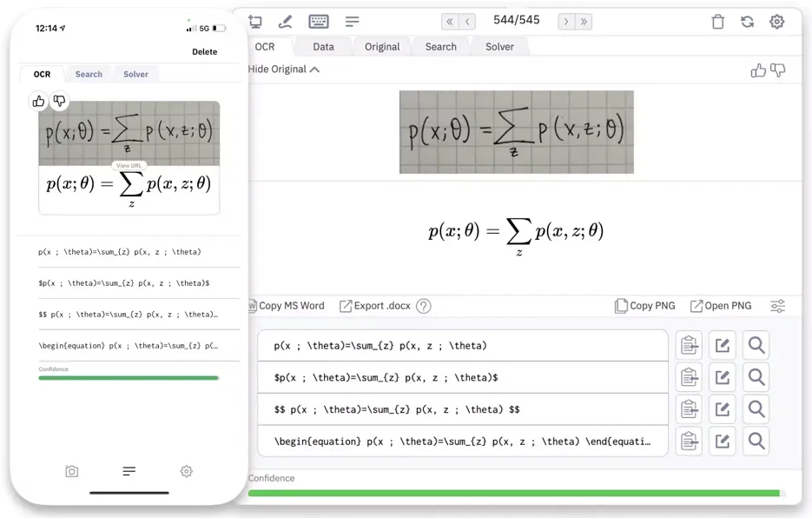Viewport: 812px width, 518px height.
Task: Open the Original tab
Action: pyautogui.click(x=382, y=47)
